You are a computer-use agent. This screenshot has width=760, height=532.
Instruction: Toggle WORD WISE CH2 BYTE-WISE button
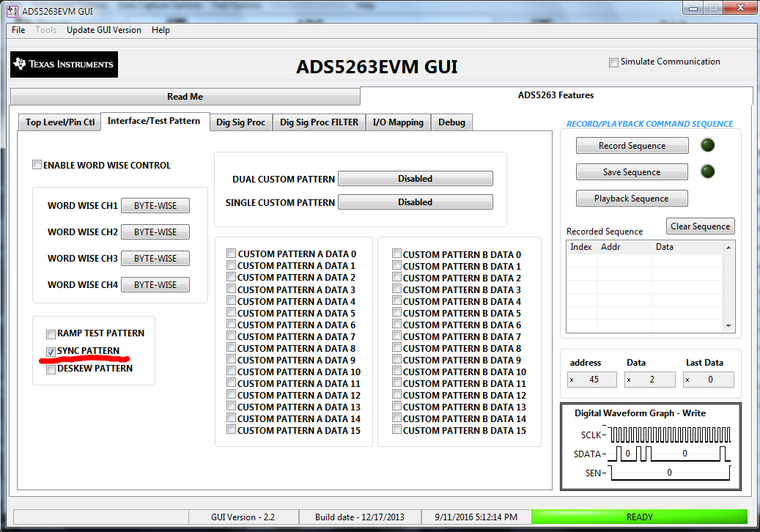[155, 232]
